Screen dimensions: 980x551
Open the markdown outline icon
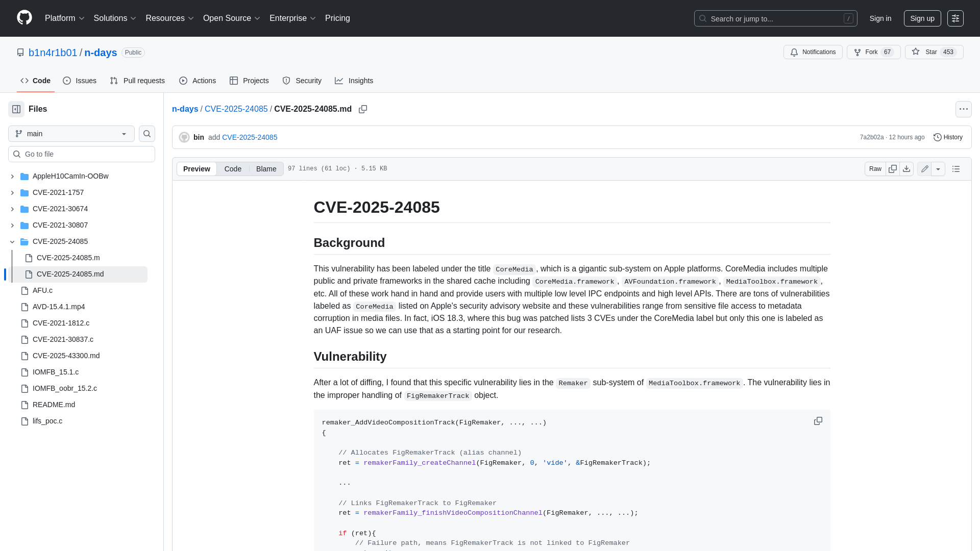[x=956, y=168]
